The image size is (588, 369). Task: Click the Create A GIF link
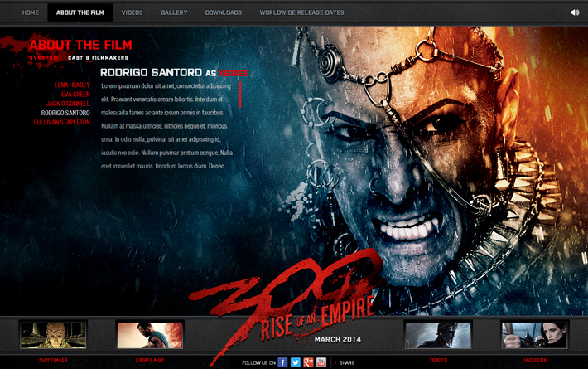pos(150,360)
